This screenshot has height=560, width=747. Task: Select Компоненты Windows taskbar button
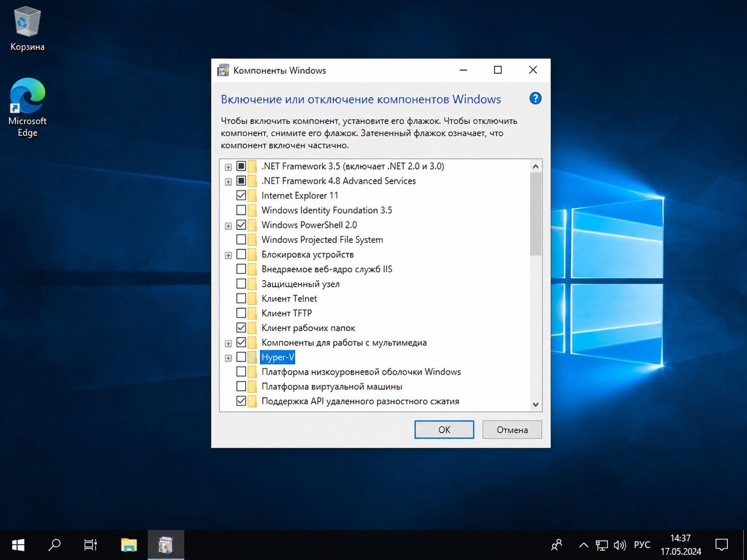(x=166, y=545)
